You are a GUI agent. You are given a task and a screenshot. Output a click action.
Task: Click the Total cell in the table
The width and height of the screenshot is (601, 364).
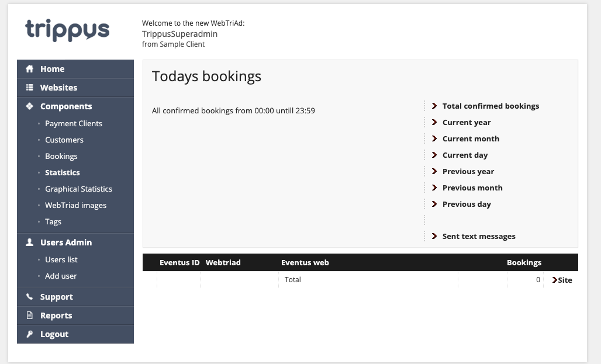point(292,280)
